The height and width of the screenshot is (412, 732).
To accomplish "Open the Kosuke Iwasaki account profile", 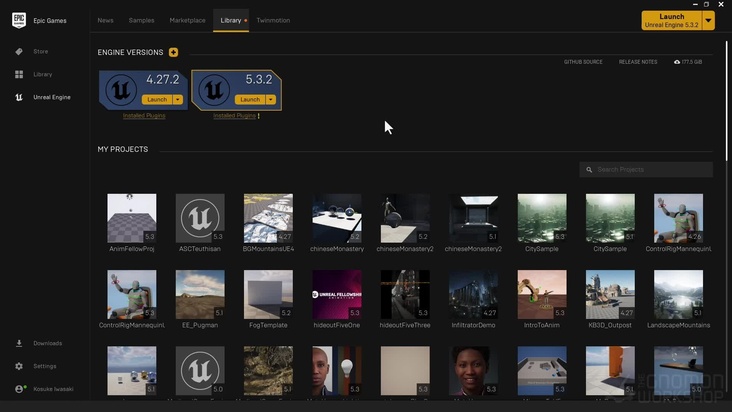I will coord(53,389).
